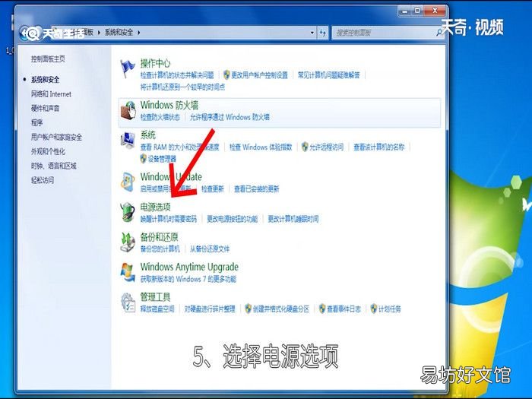Click shield icon beside 计划任务
Image resolution: width=532 pixels, height=399 pixels.
tap(374, 309)
